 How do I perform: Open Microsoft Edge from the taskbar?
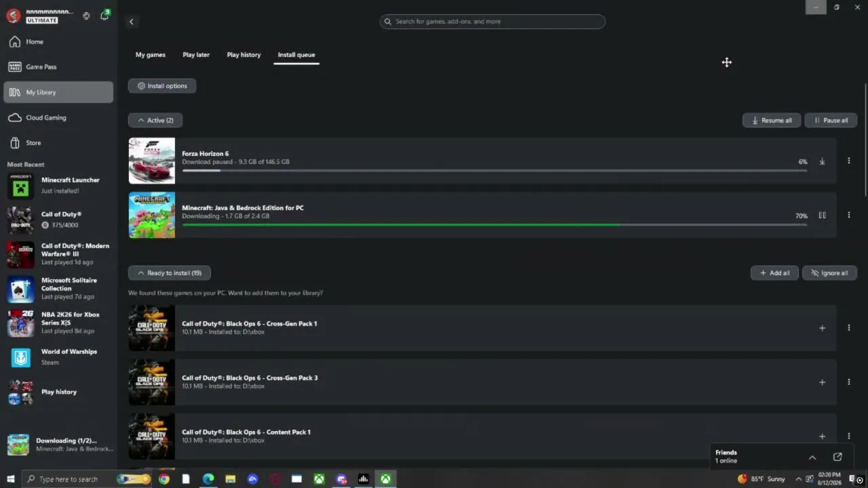pos(208,479)
